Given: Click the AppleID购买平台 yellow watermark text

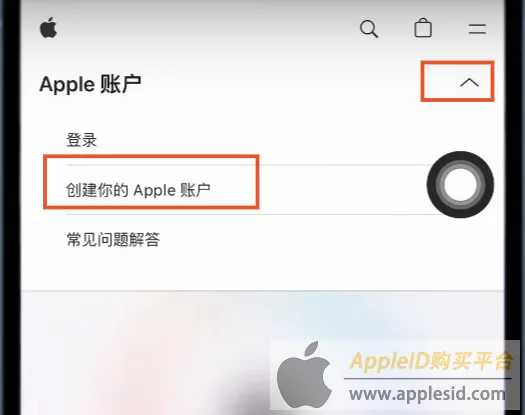Looking at the screenshot, I should (431, 361).
